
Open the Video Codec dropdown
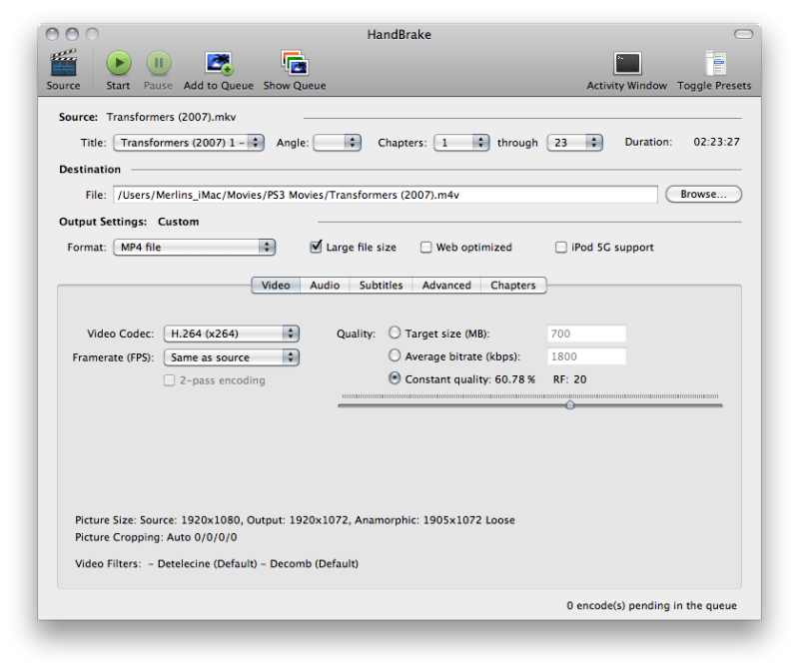[232, 334]
